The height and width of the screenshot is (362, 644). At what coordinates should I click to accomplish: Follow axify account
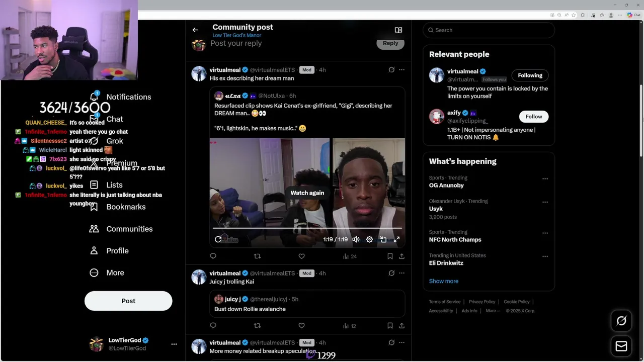[534, 117]
